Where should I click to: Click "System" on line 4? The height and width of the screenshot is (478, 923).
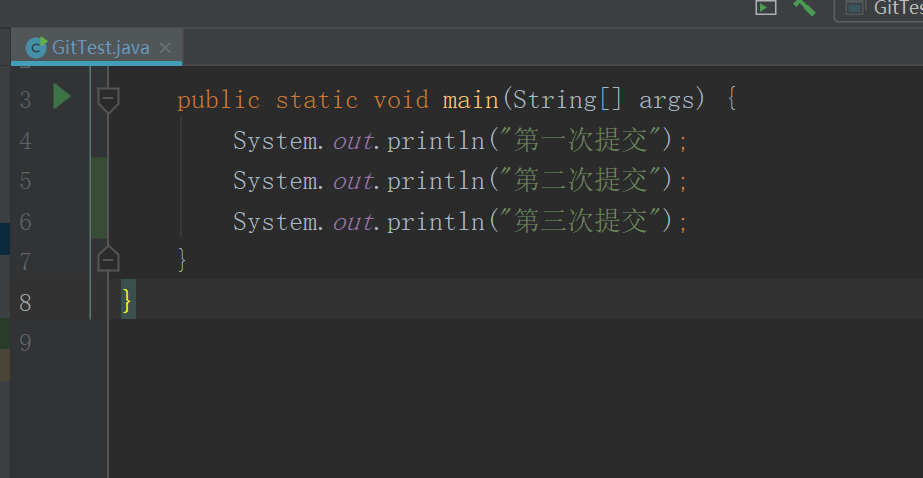pos(275,141)
